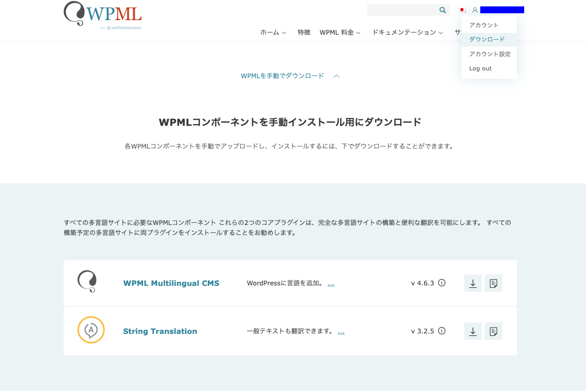Show version info for v 4.6.3
The width and height of the screenshot is (586, 392).
[x=442, y=283]
